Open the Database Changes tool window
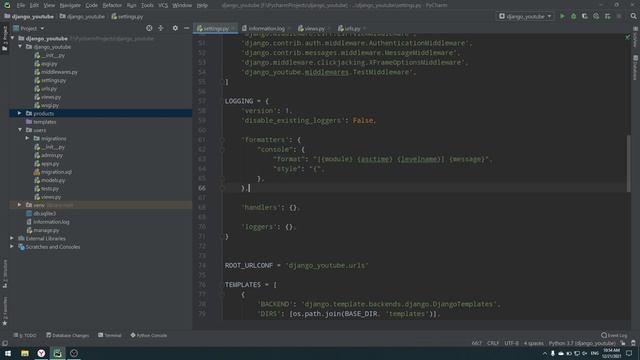Viewport: 640px width, 360px height. [68, 335]
